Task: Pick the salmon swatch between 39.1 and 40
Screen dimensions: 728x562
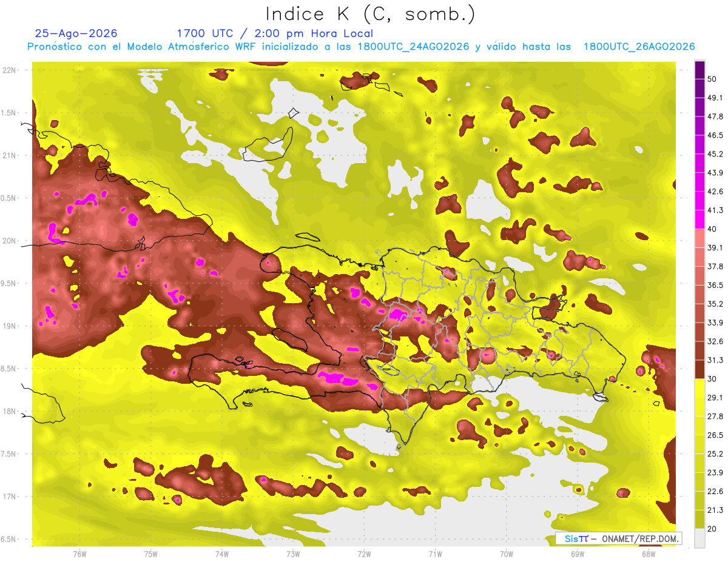Action: tap(699, 238)
